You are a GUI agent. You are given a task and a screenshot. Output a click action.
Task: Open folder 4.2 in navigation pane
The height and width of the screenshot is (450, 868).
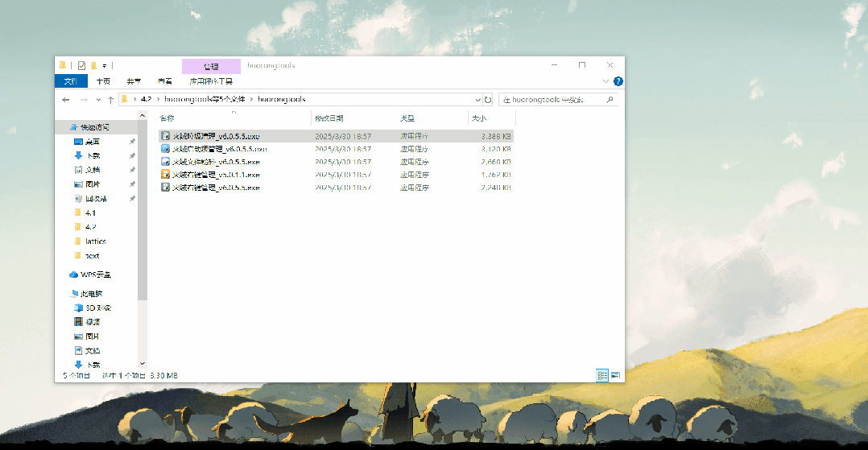(90, 227)
